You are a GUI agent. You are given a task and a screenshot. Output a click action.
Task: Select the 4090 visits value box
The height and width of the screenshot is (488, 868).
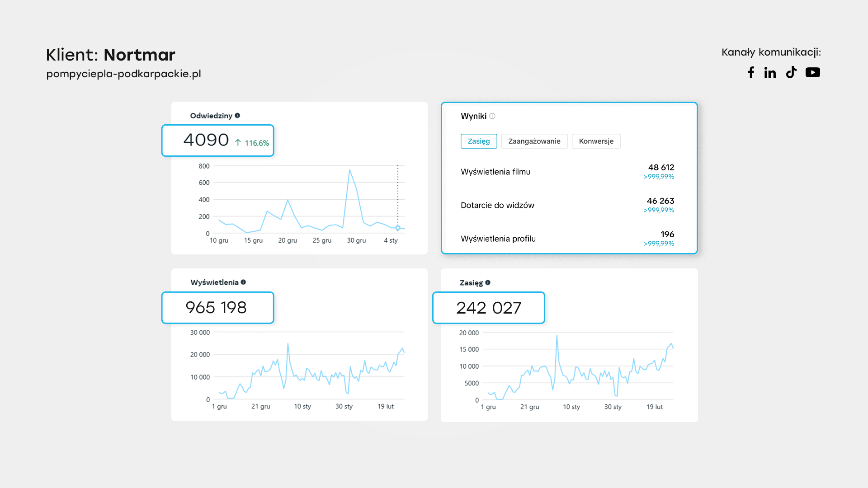(x=218, y=141)
